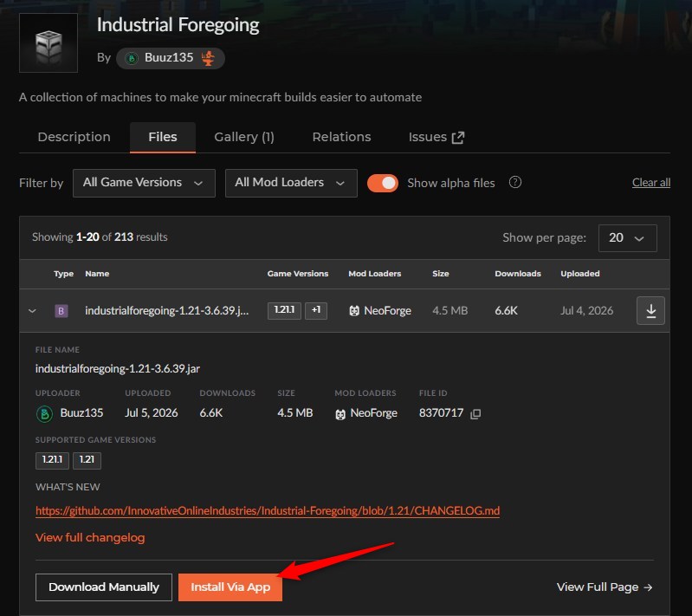Expand the +1 more game versions badge

(x=316, y=310)
